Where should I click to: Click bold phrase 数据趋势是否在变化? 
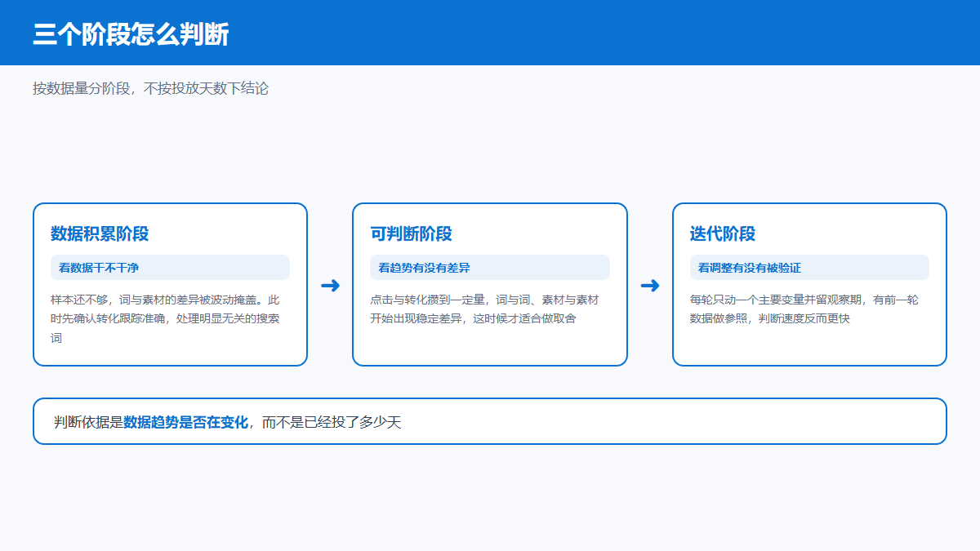(185, 422)
